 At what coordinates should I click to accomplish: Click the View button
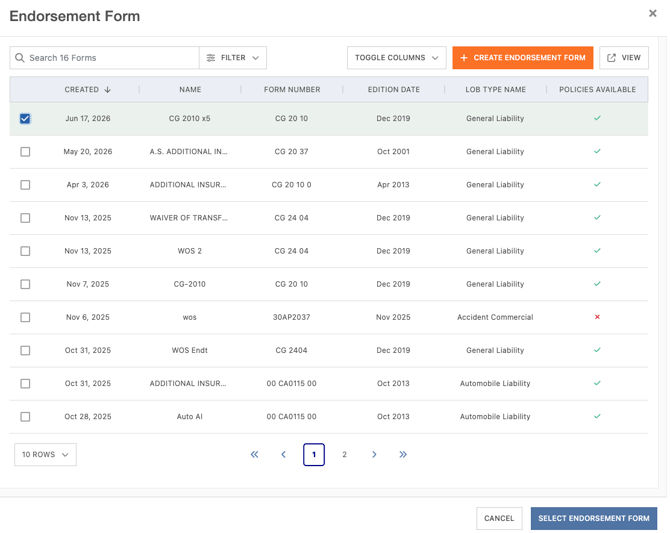[624, 58]
